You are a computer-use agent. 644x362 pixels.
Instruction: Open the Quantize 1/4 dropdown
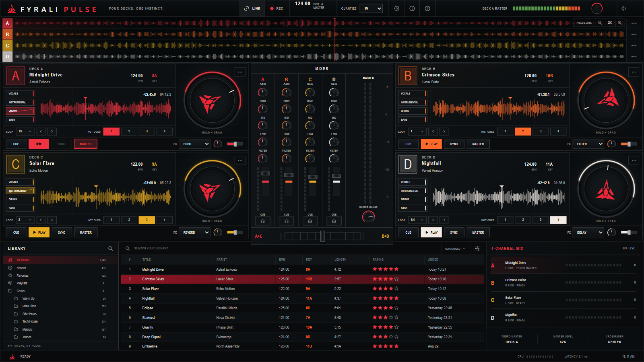(x=372, y=8)
